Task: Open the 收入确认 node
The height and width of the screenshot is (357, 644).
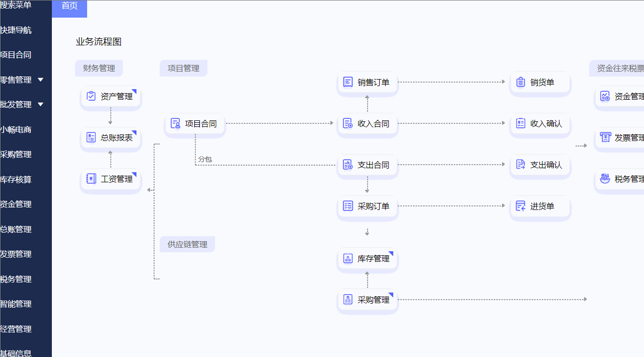Action: click(540, 123)
